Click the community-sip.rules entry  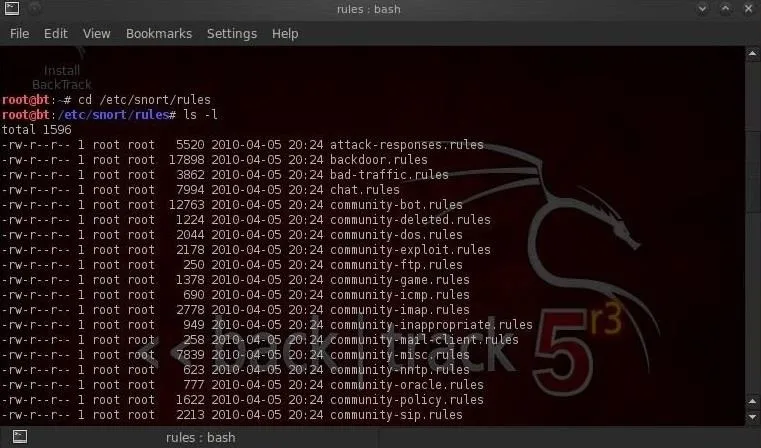396,415
